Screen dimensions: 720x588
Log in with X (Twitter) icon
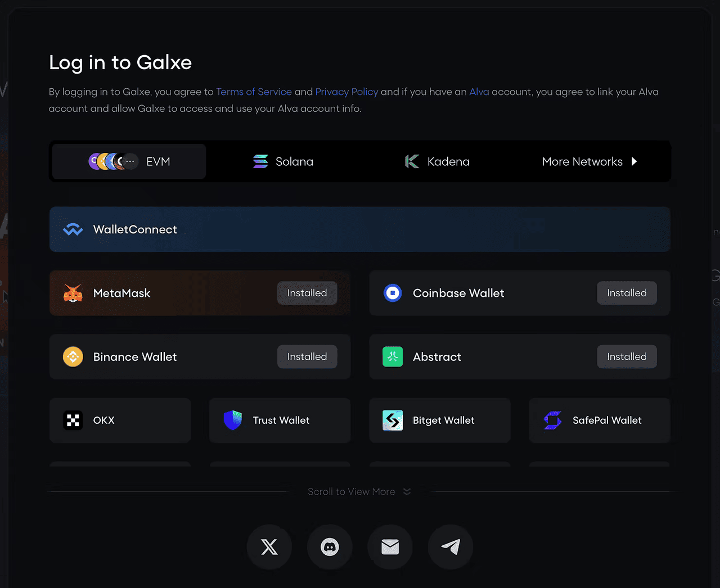pos(269,547)
